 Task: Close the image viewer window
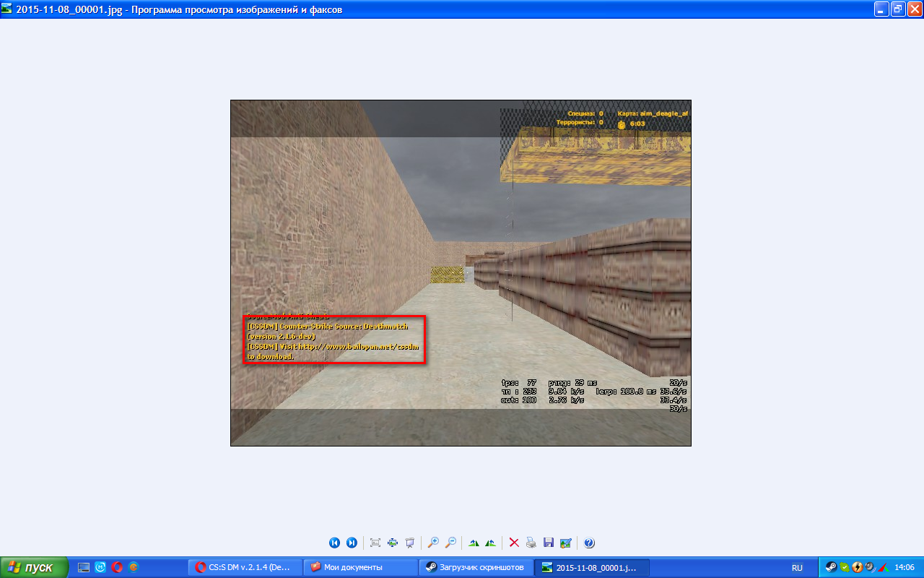(915, 9)
